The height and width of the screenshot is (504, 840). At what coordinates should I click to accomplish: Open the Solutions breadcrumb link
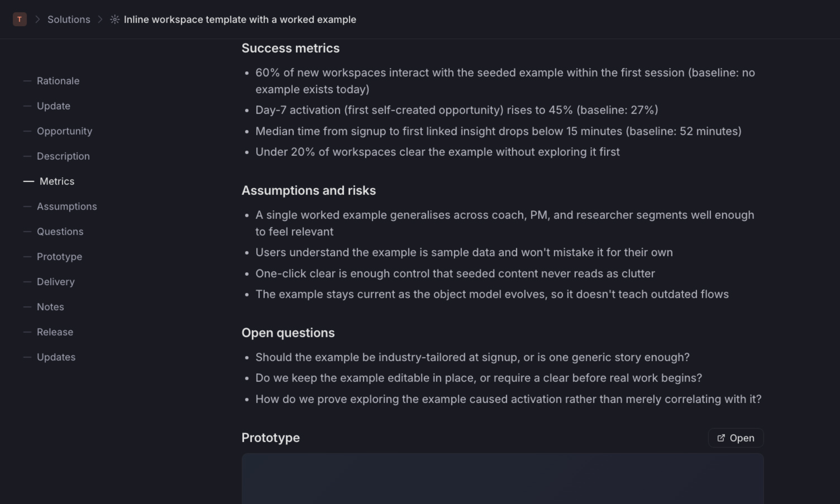click(69, 19)
